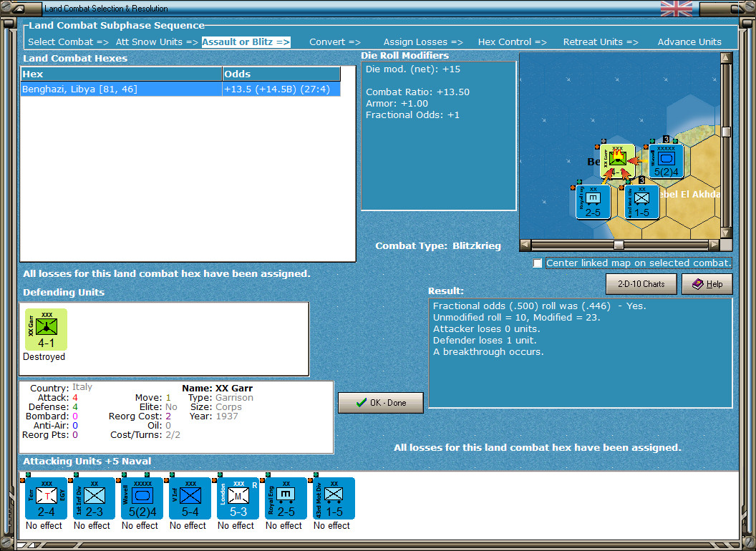The width and height of the screenshot is (756, 551).
Task: Click the Odds column header
Action: coord(281,74)
